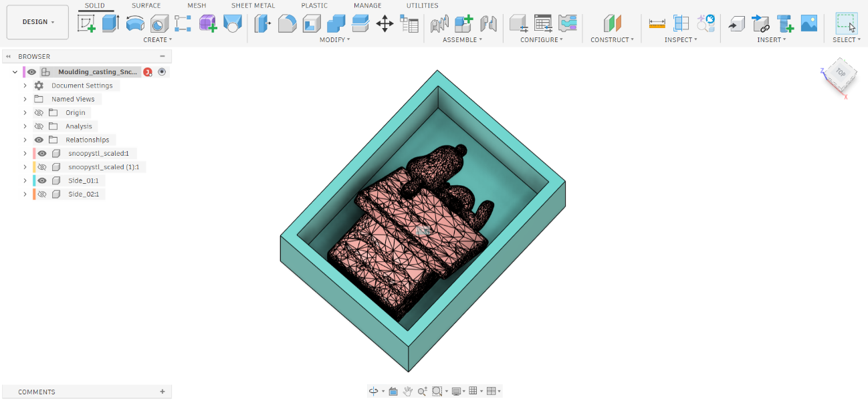This screenshot has height=401, width=868.
Task: Switch to the SHEET METAL tab
Action: pos(253,5)
